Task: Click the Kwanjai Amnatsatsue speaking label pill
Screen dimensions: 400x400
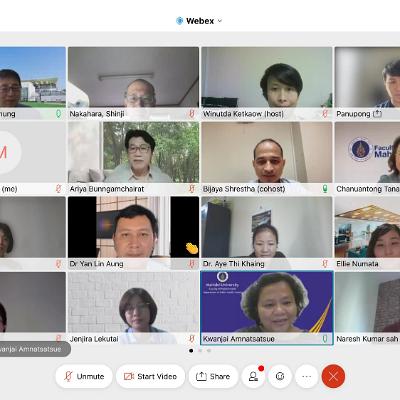Action: point(35,349)
